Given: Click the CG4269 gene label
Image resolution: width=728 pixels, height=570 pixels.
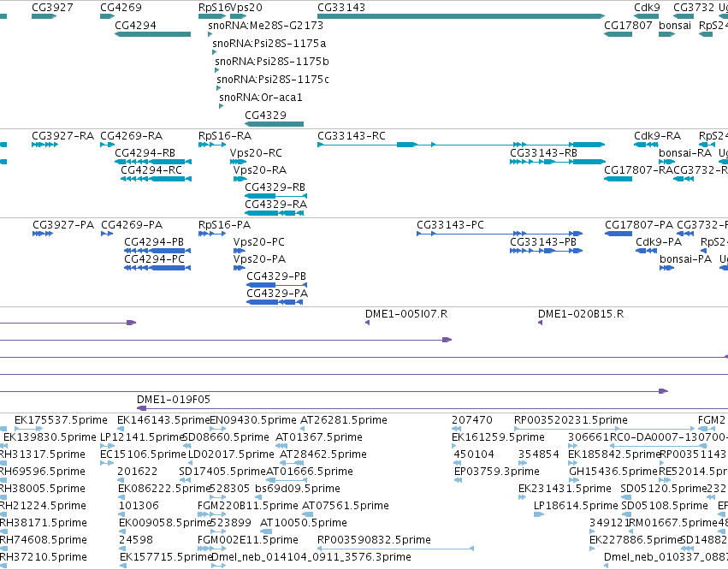Looking at the screenshot, I should (x=121, y=8).
